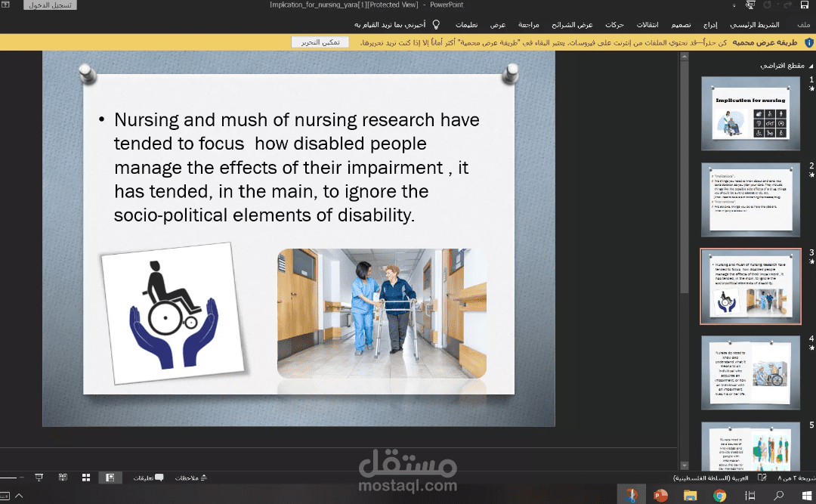Open File Explorer from the taskbar
This screenshot has height=504, width=816.
(x=690, y=496)
